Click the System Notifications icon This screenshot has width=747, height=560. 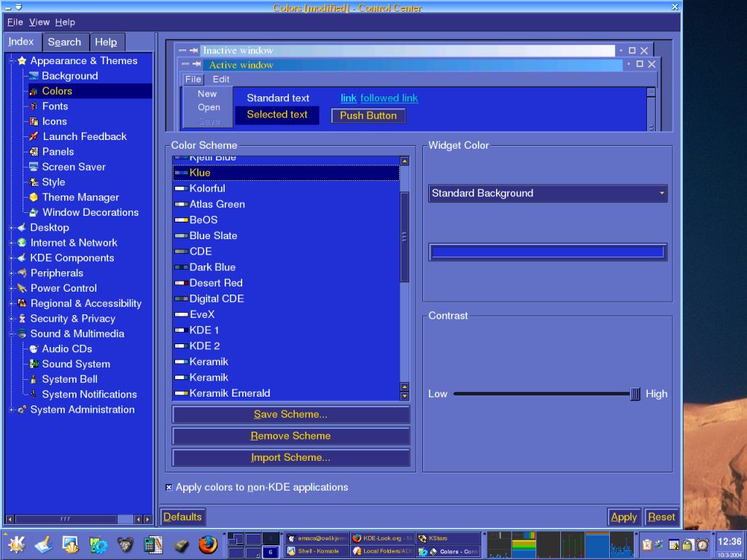(34, 394)
